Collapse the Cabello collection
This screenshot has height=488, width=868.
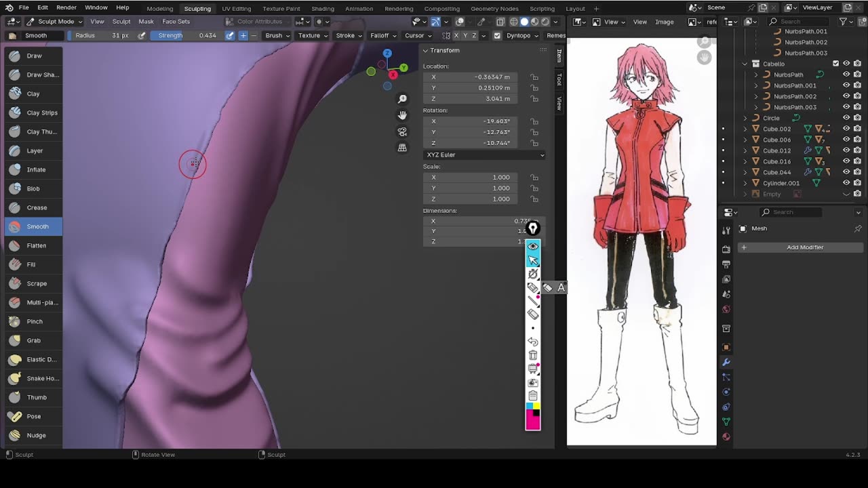pos(745,64)
